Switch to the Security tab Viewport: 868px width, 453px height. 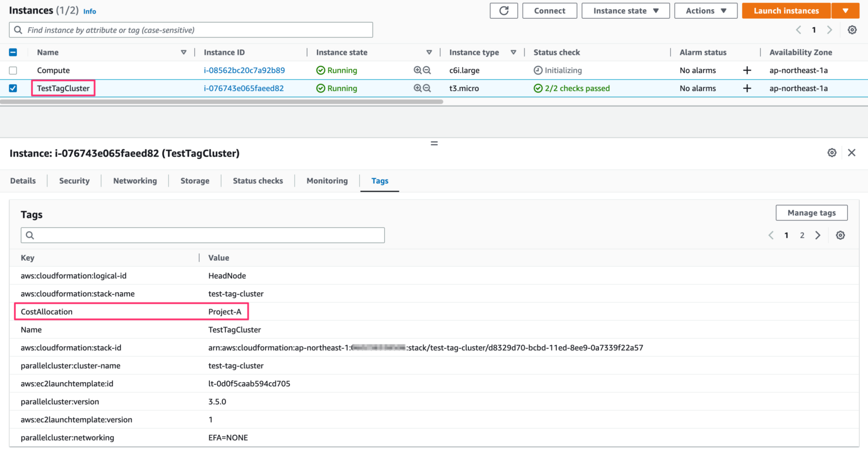[x=74, y=180]
